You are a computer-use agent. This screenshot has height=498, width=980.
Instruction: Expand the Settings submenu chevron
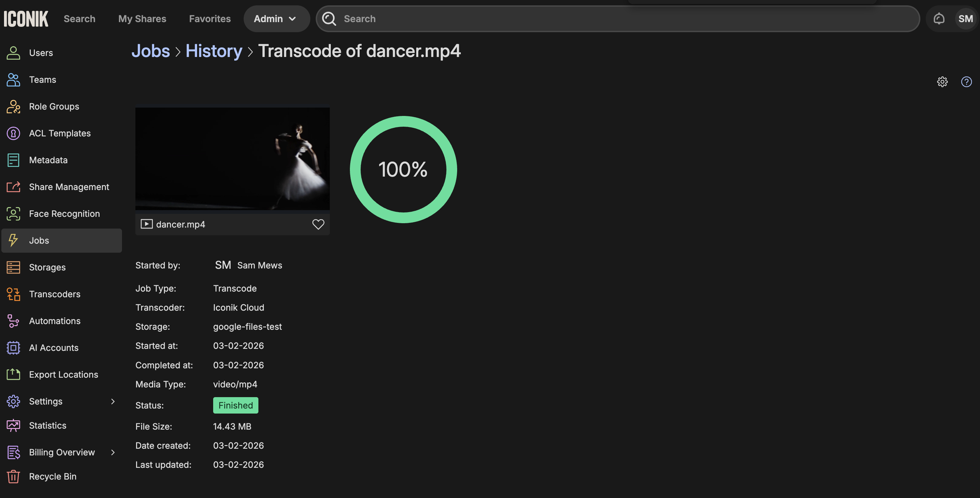[113, 401]
